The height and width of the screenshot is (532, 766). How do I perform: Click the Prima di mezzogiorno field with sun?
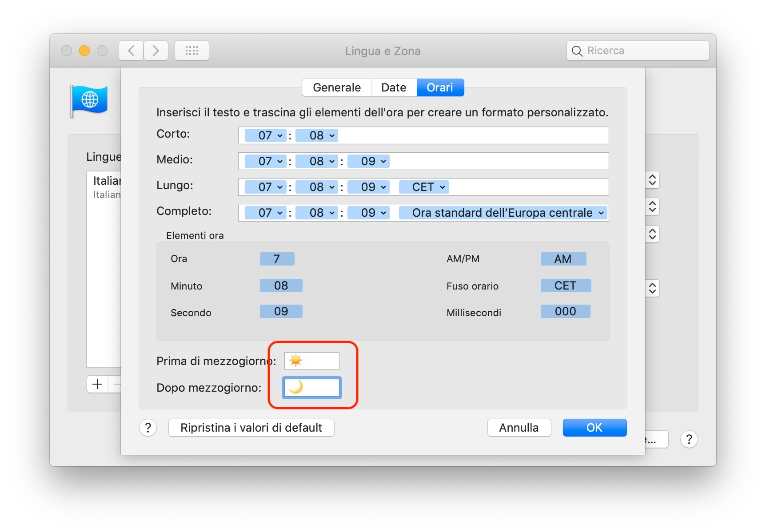pyautogui.click(x=312, y=361)
